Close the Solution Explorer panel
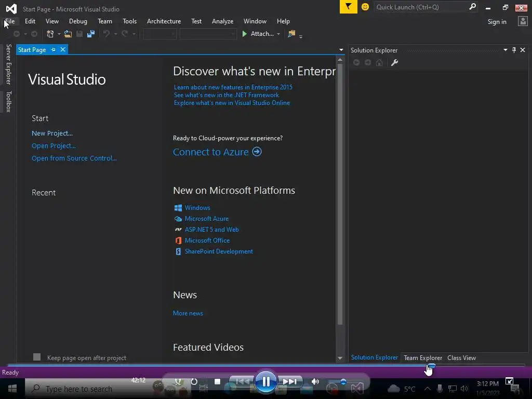Viewport: 532px width, 399px height. pyautogui.click(x=523, y=50)
